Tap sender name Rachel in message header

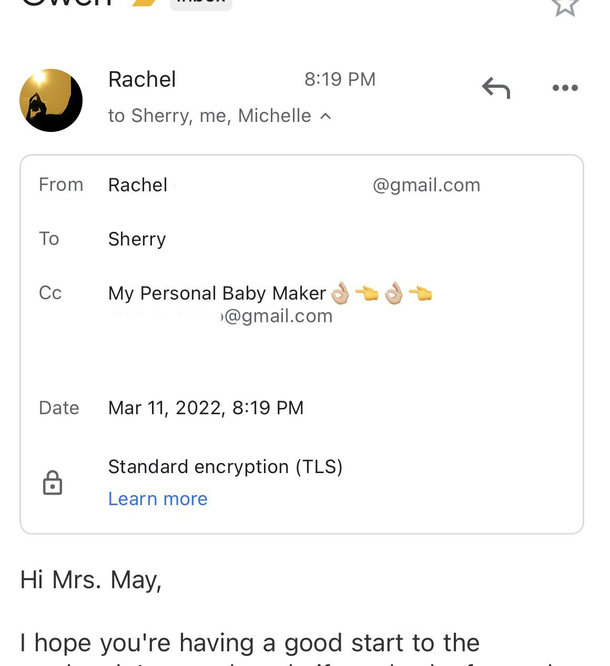coord(142,80)
